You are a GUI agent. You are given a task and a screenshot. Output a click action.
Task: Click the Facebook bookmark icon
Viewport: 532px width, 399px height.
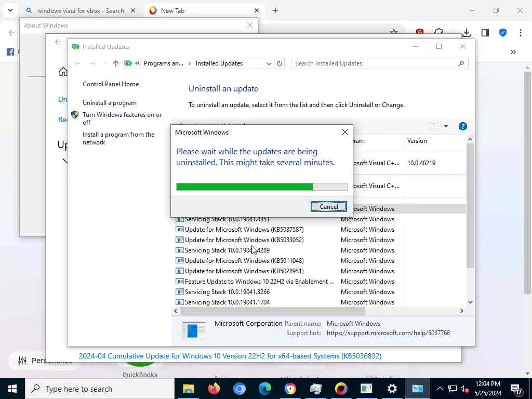tap(10, 52)
